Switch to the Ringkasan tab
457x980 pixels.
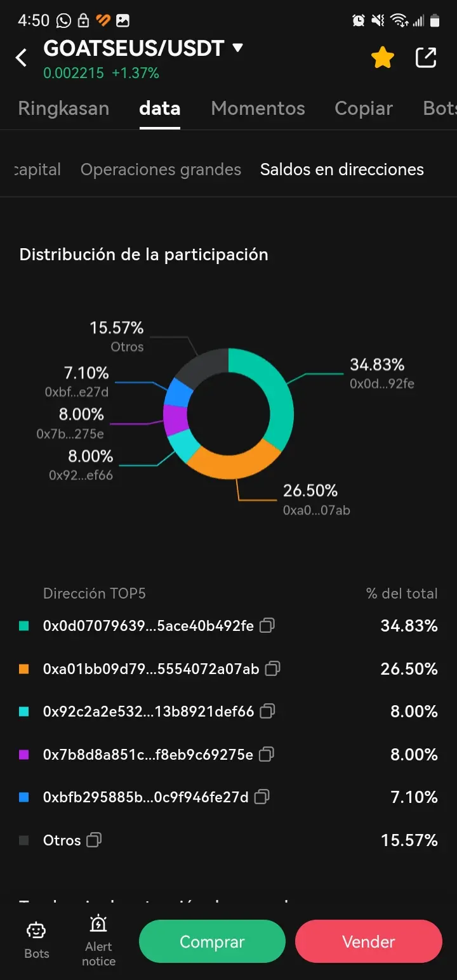coord(63,109)
